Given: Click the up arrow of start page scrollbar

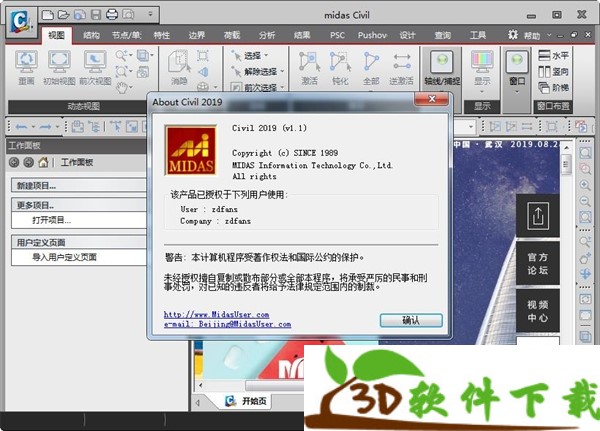Looking at the screenshot, I should click(567, 147).
